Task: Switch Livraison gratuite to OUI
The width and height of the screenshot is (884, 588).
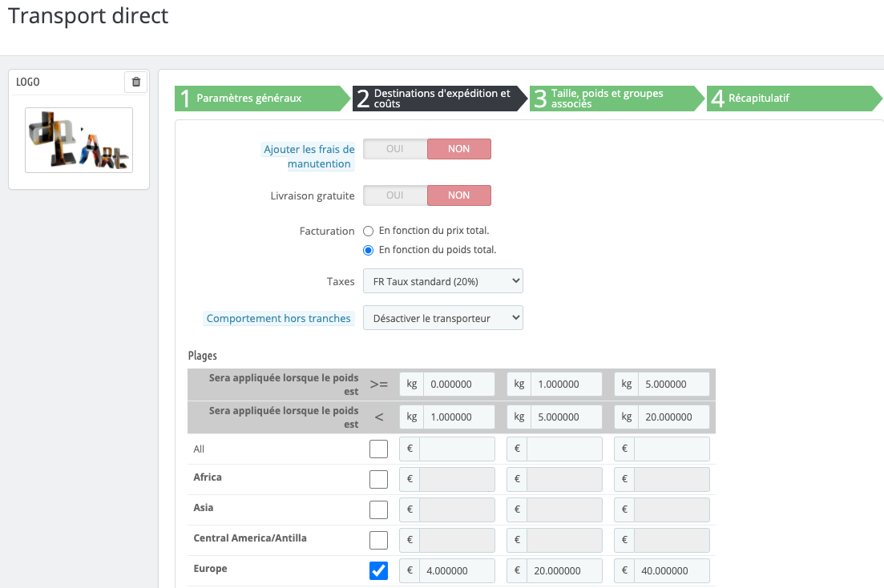Action: tap(395, 195)
